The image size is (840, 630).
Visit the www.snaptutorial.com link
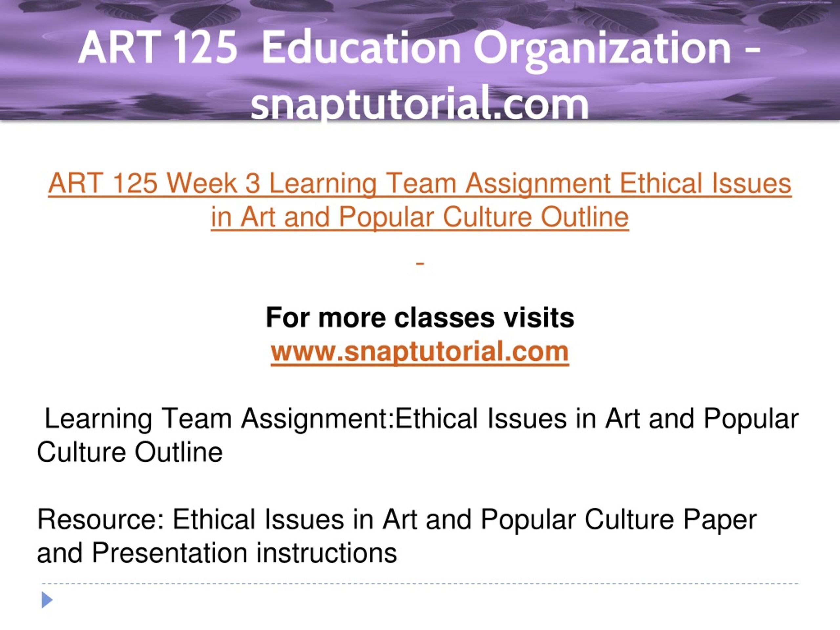click(420, 352)
